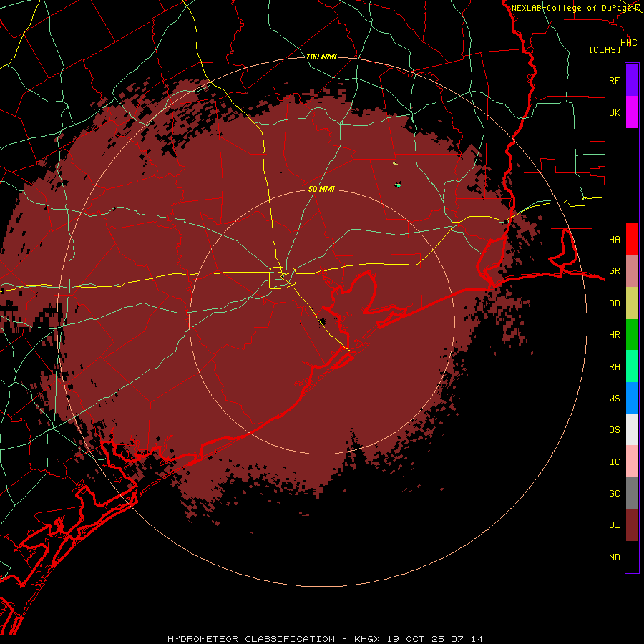The width and height of the screenshot is (644, 644).
Task: Click the Hydrometeor Classification KHGX timestamp caption
Action: pos(325,639)
